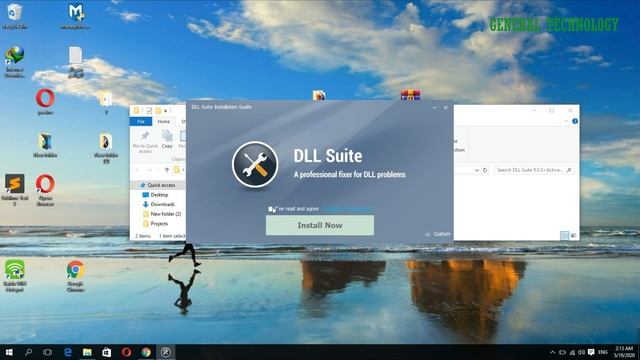
Task: Click Pin to Quick access in Explorer ribbon
Action: point(145,142)
